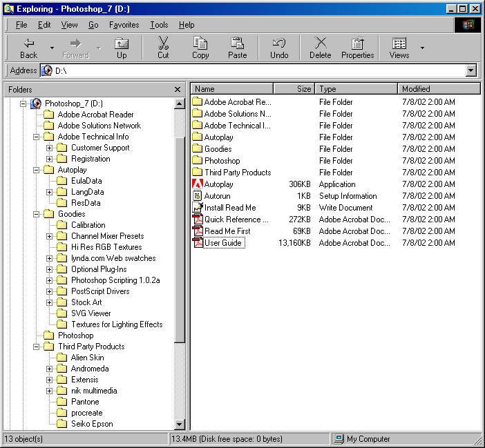Click the folder tree scroll down arrow

coord(180,425)
